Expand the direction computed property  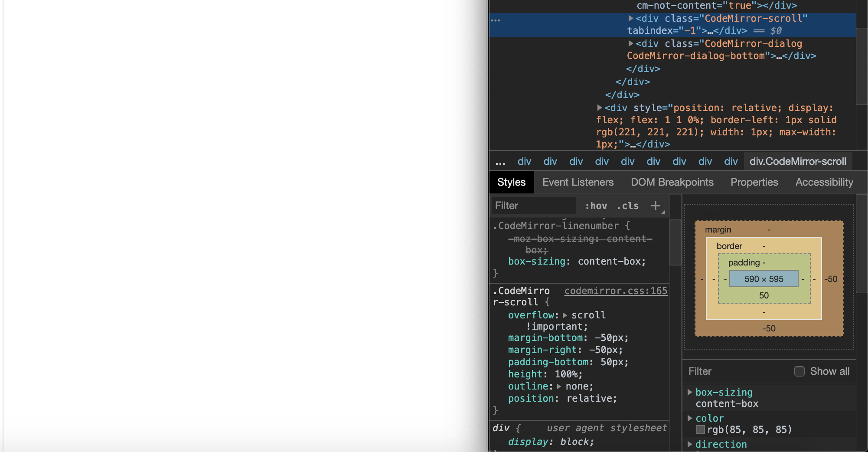[690, 444]
